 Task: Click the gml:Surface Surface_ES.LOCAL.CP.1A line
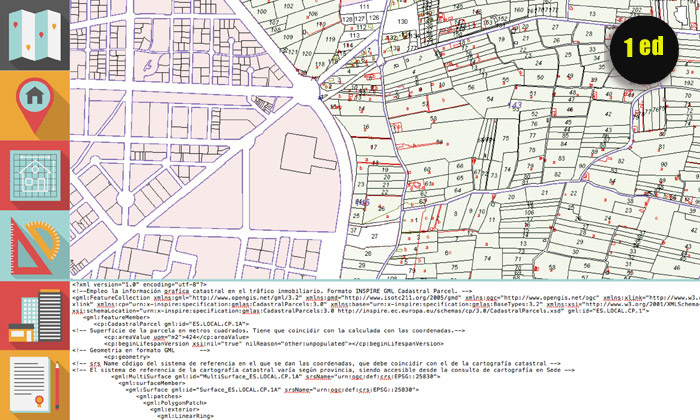272,390
